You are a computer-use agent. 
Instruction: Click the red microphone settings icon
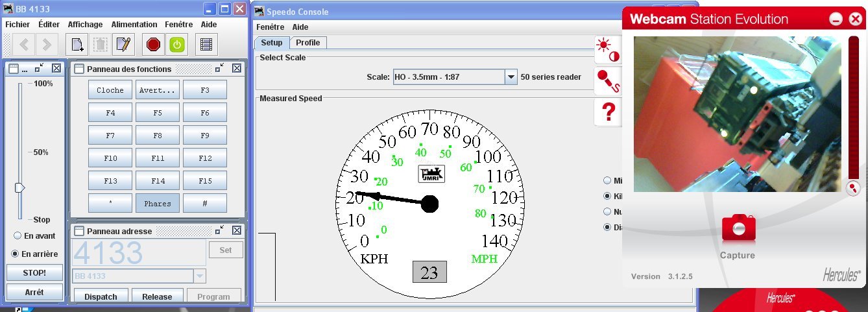(x=608, y=81)
